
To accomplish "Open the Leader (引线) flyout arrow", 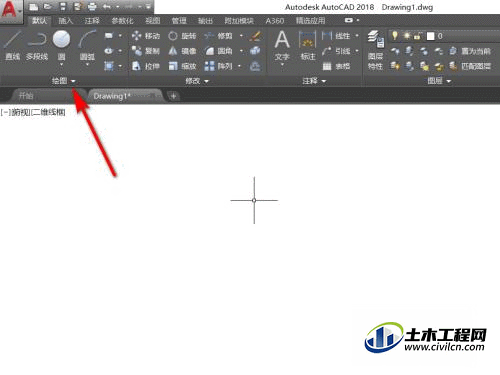I will pyautogui.click(x=357, y=51).
